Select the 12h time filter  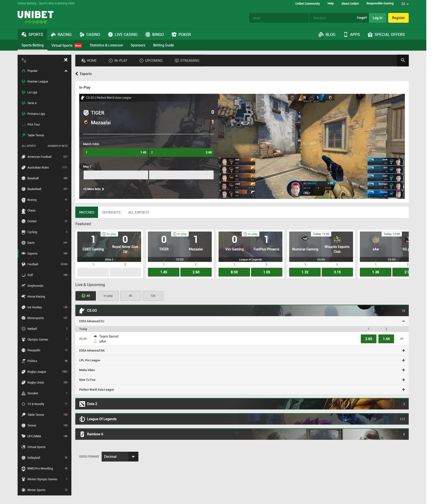[153, 296]
